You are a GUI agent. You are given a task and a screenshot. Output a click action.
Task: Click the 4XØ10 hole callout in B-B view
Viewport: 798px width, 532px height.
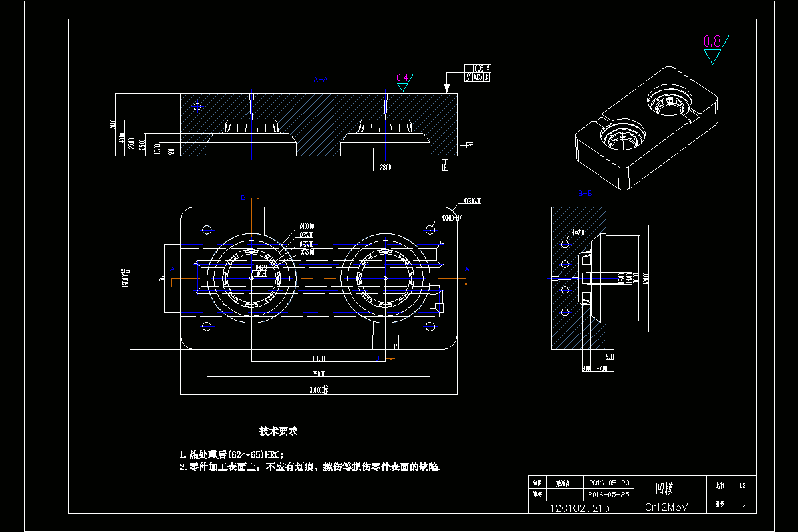coord(577,233)
